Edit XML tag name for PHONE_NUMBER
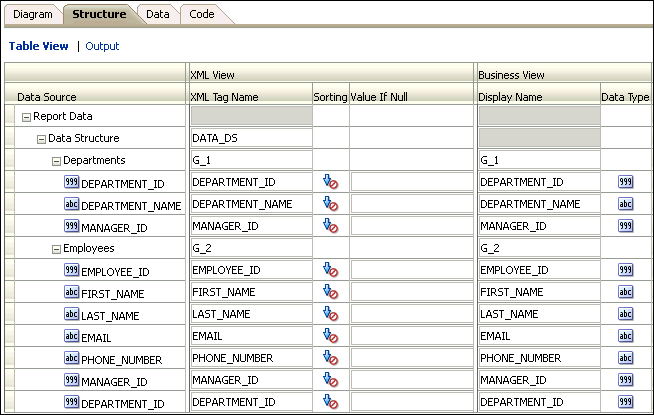Screen dimensions: 654x415 [252, 358]
